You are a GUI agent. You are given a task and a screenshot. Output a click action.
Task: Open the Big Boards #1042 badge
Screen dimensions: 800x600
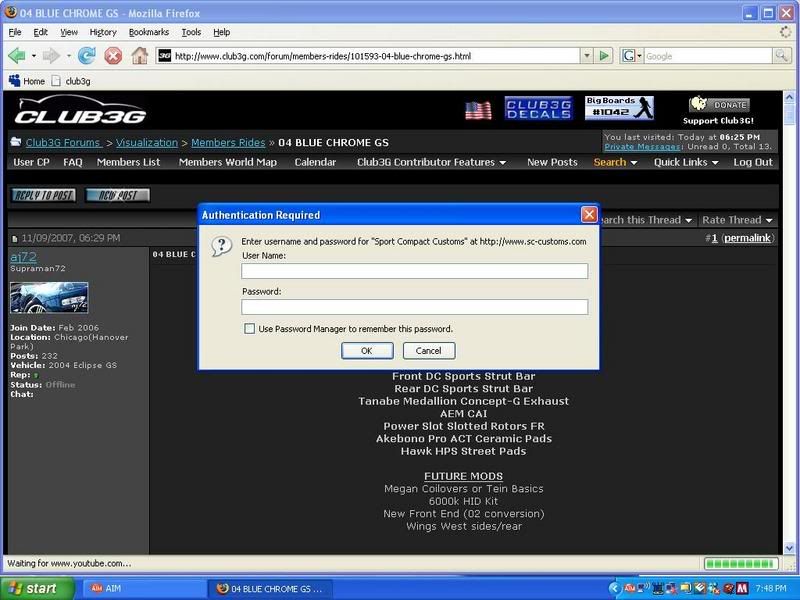pyautogui.click(x=619, y=108)
